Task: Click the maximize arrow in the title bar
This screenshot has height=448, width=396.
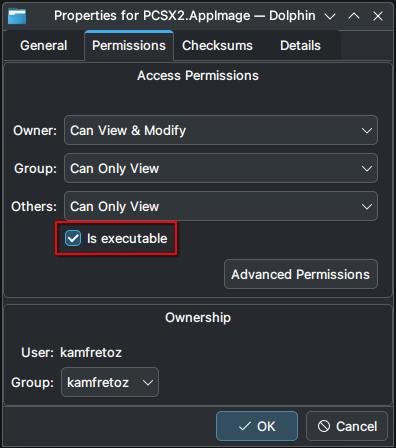Action: [354, 16]
